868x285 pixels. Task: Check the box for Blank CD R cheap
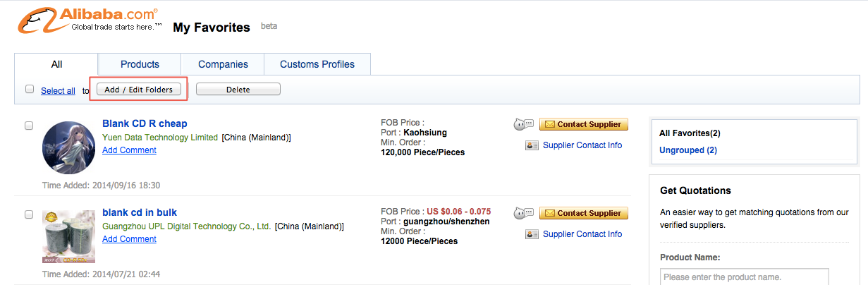coord(29,126)
